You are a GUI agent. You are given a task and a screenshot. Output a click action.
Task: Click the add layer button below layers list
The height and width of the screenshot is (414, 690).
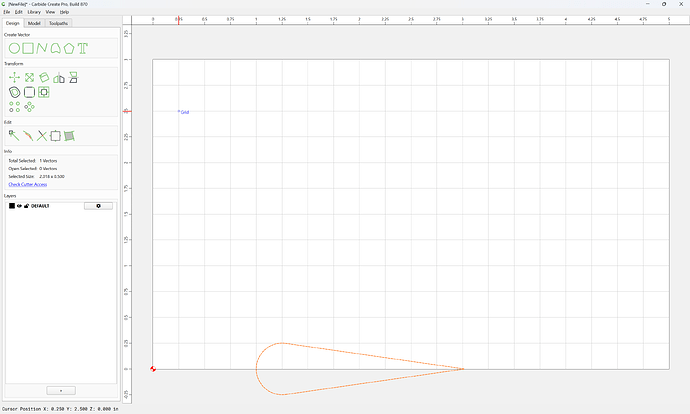tap(61, 391)
